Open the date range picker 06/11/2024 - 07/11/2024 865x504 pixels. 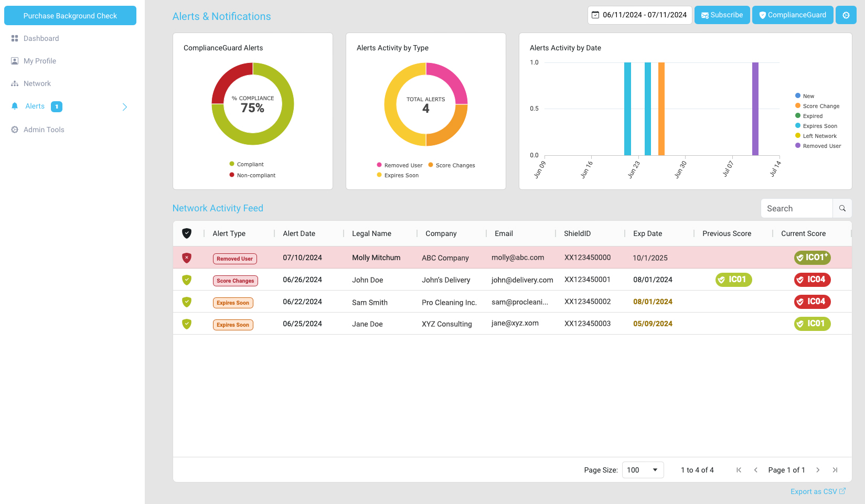[640, 15]
